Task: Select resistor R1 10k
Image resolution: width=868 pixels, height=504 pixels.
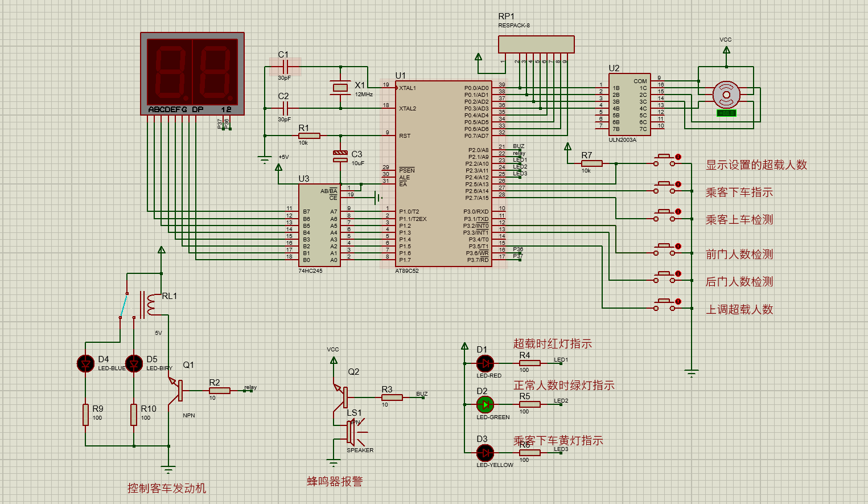Action: [x=309, y=136]
